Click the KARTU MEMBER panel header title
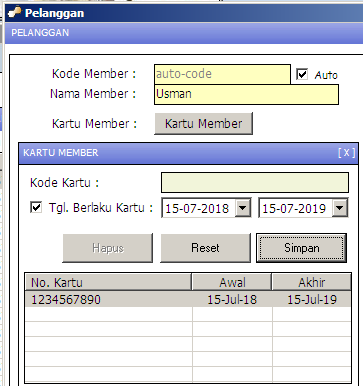The width and height of the screenshot is (363, 386). [x=61, y=153]
